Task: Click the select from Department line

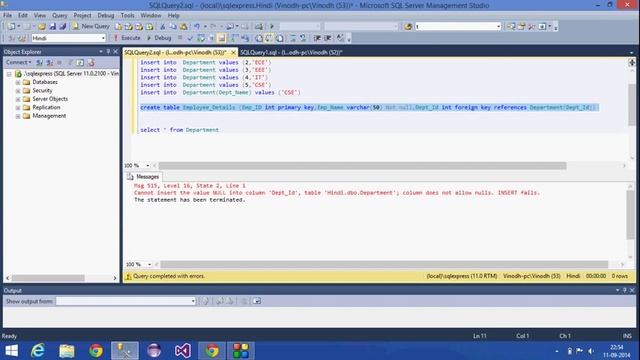Action: pos(179,130)
